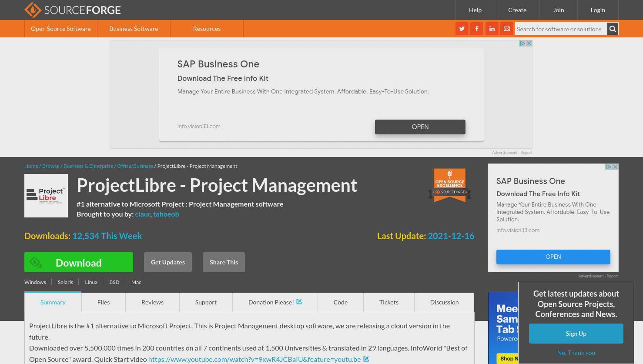This screenshot has height=364, width=643.
Task: Switch to Reviews tab
Action: (x=152, y=302)
